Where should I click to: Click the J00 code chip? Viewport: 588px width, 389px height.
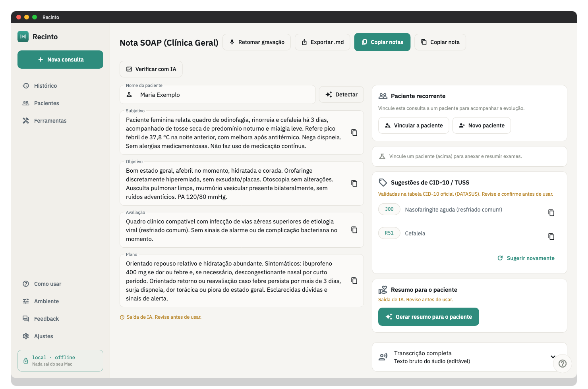pyautogui.click(x=389, y=209)
